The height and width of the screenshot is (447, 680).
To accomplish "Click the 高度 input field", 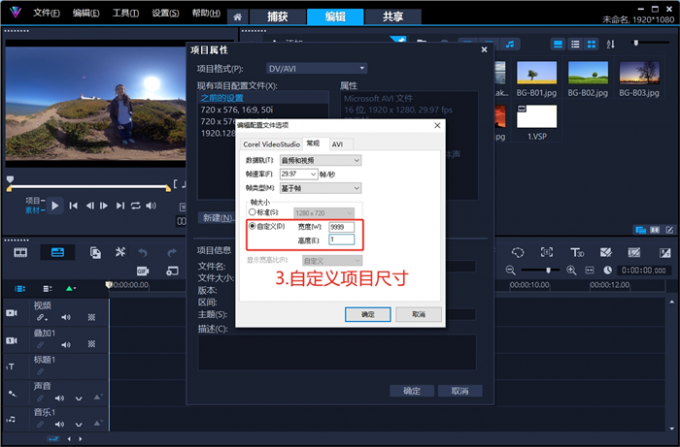I will tap(341, 239).
